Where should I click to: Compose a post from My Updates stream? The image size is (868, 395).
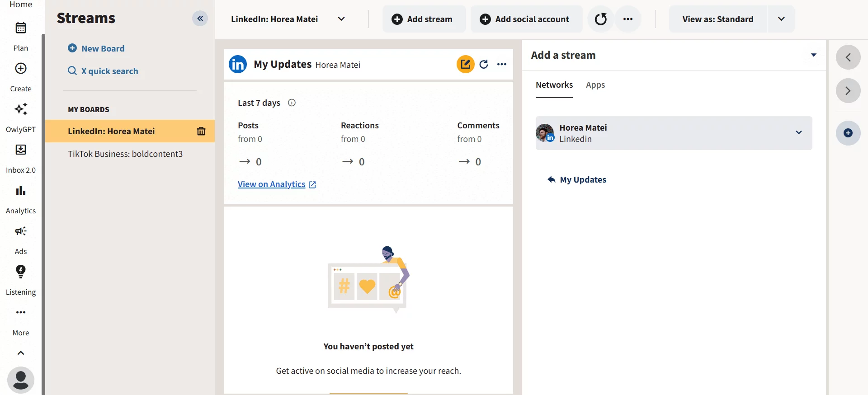click(465, 64)
